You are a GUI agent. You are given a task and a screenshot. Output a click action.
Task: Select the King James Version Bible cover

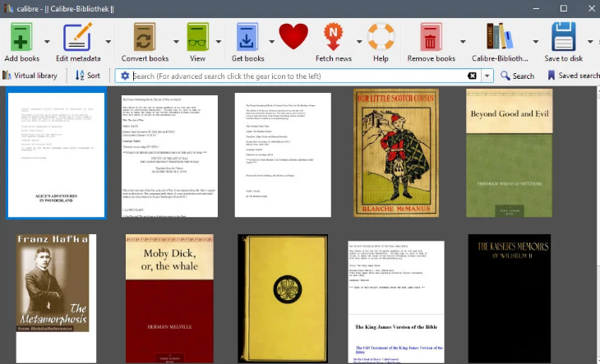396,302
